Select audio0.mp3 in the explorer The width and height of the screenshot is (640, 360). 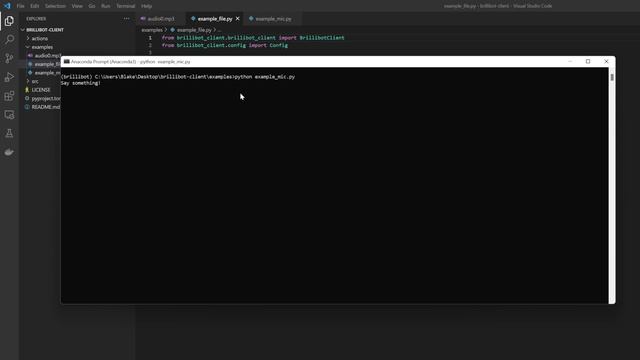coord(48,56)
